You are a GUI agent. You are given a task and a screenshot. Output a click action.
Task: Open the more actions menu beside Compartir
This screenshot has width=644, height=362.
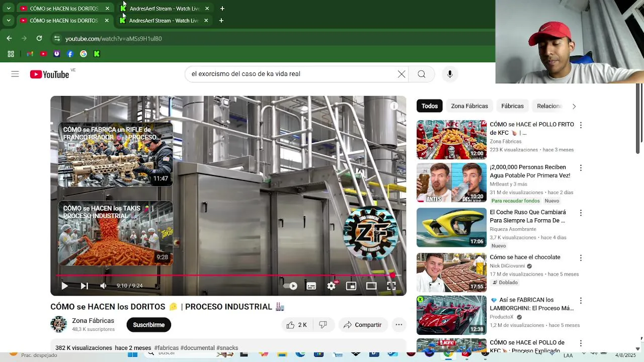coord(399,325)
